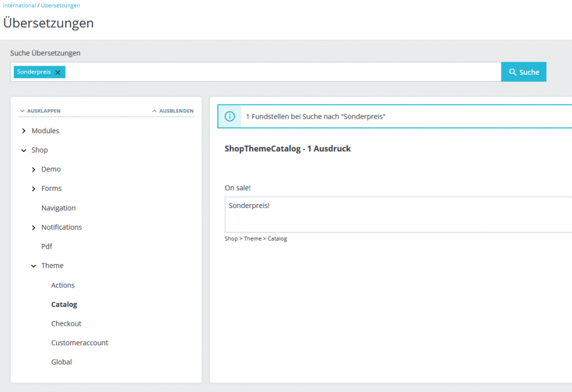Collapse the Theme tree node
The height and width of the screenshot is (392, 572).
pos(33,266)
